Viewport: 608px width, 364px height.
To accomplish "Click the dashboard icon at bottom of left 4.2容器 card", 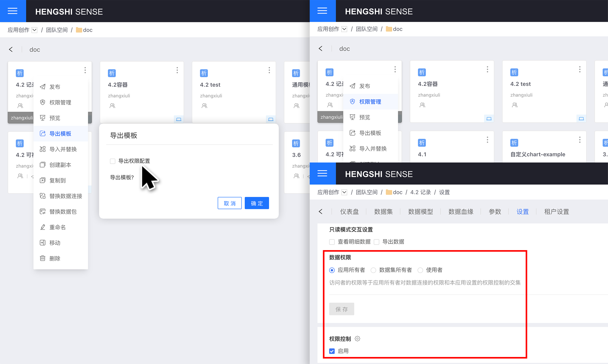I will [179, 119].
